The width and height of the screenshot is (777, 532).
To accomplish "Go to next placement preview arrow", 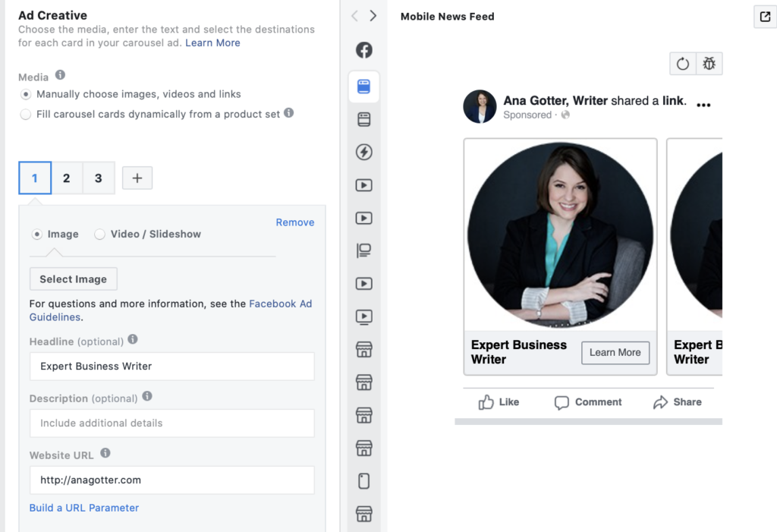I will click(x=373, y=16).
